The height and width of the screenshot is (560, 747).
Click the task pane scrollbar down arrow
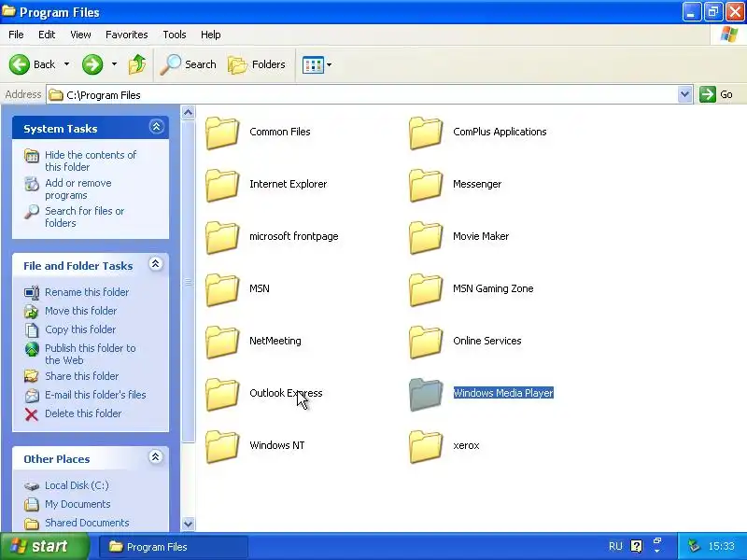[189, 524]
